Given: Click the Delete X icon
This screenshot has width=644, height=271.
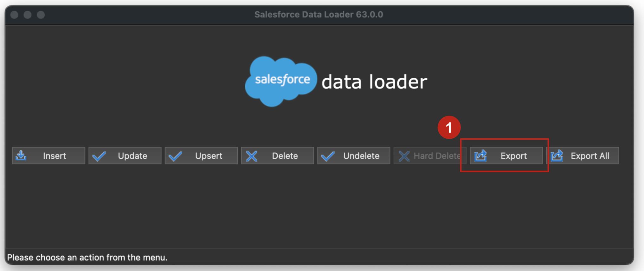Looking at the screenshot, I should pos(252,156).
